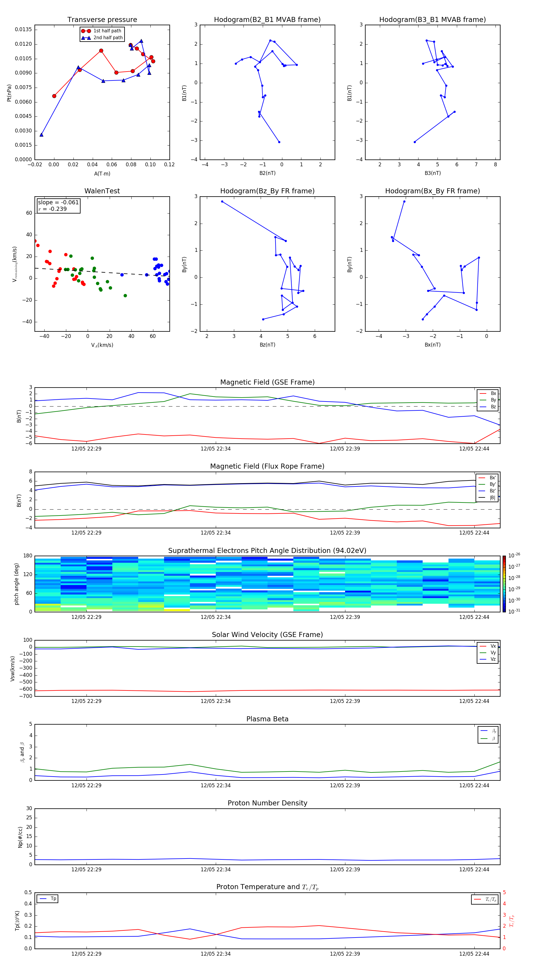Viewport: 535px width, 980px height.
Task: Click the "Transverse pressure" plot title
Action: [102, 20]
